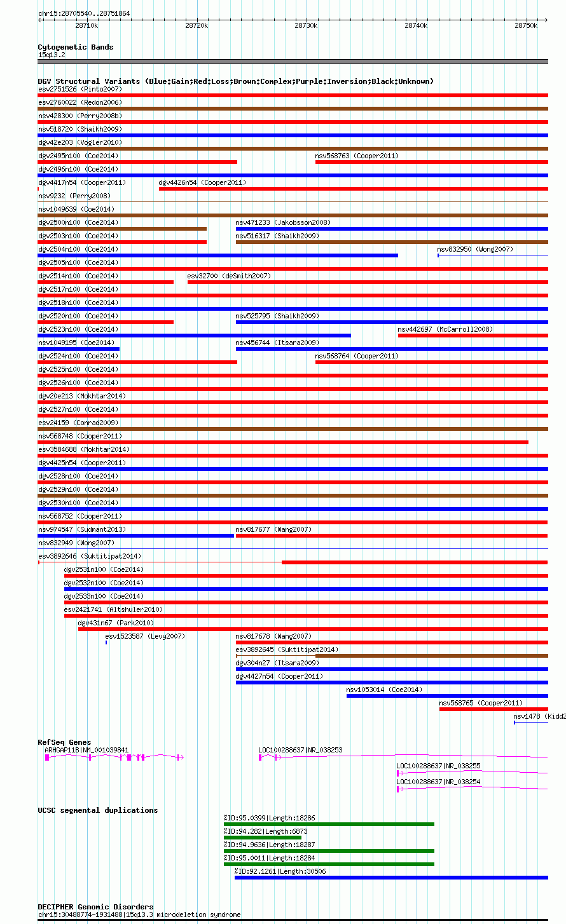The image size is (566, 924).
Task: Click variant label esv2421741 (Altshuler2010)
Action: 113,609
